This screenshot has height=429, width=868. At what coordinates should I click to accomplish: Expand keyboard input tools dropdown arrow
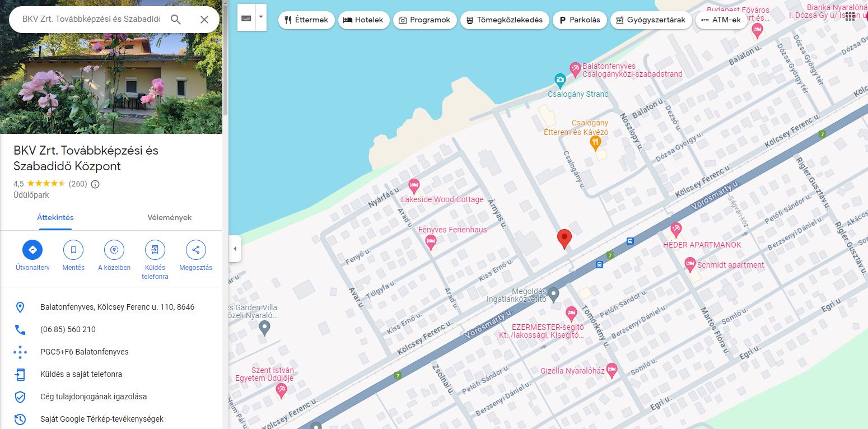click(x=260, y=17)
